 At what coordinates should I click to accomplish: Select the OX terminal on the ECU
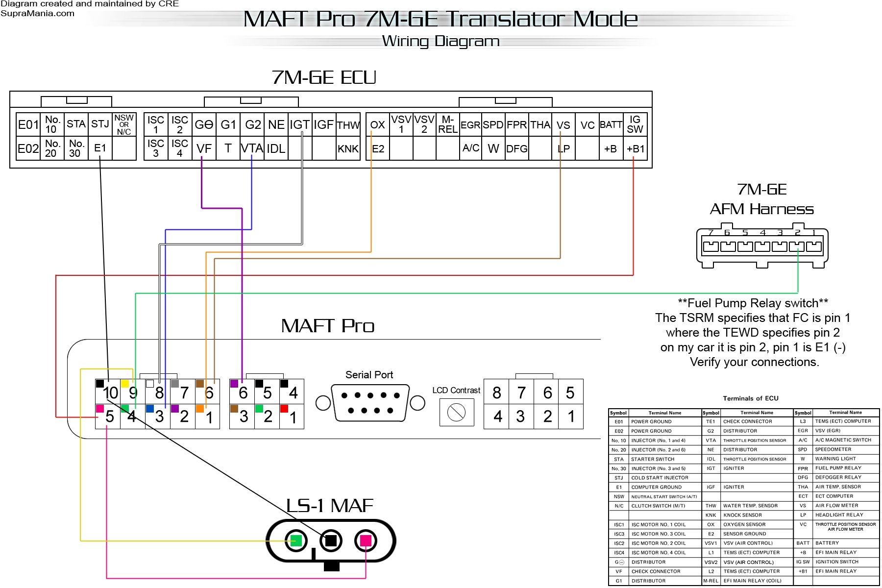(x=377, y=125)
